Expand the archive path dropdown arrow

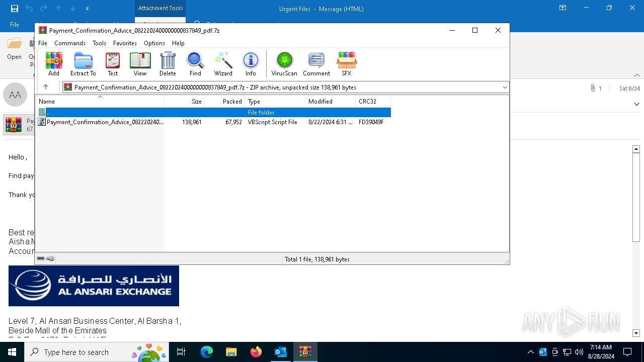(505, 87)
